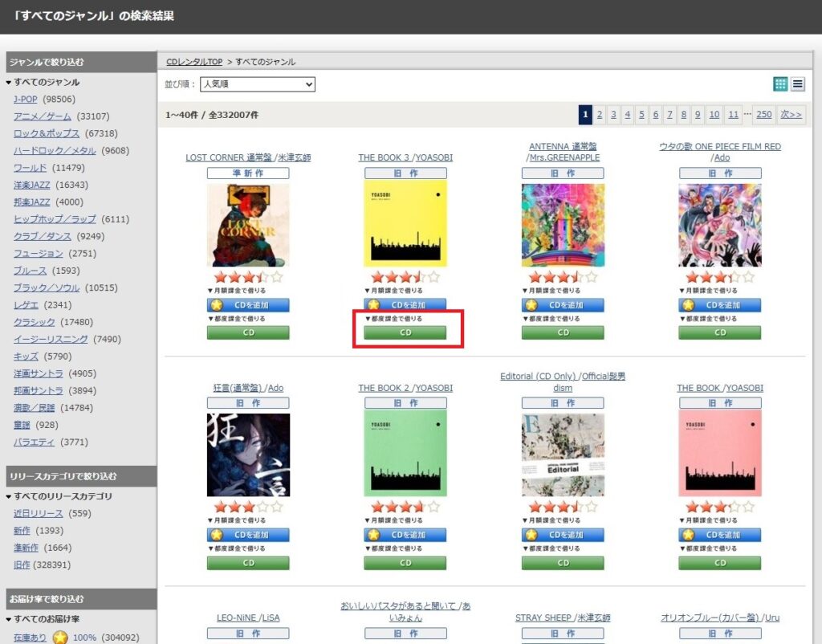The height and width of the screenshot is (644, 822).
Task: Rent pink THE BOOK with green CD button
Action: tap(720, 563)
